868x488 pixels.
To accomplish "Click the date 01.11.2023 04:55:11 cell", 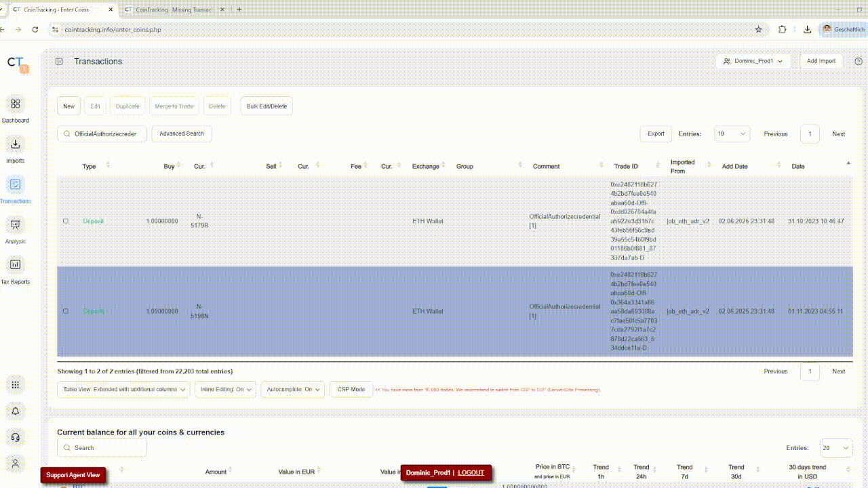I will (816, 311).
